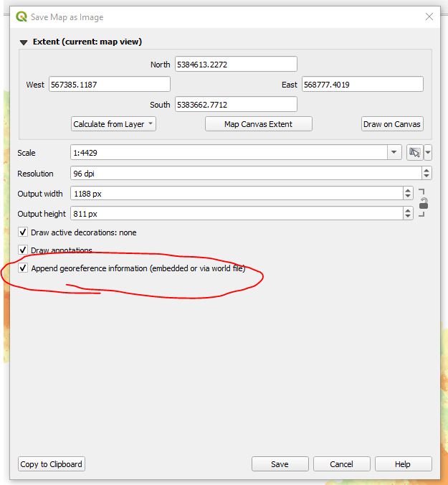Toggle the aspect ratio lock icon
Image resolution: width=448 pixels, height=485 pixels.
424,203
